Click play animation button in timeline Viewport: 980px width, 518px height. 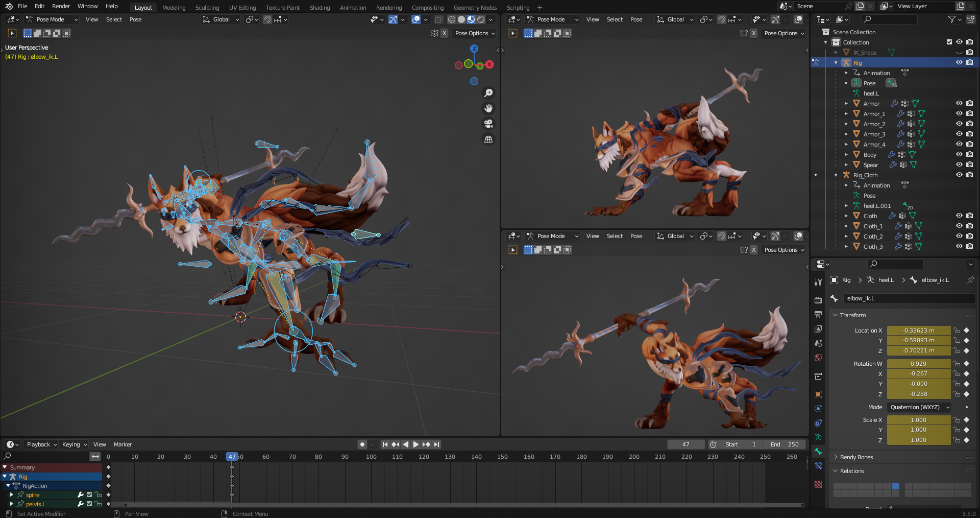coord(416,444)
